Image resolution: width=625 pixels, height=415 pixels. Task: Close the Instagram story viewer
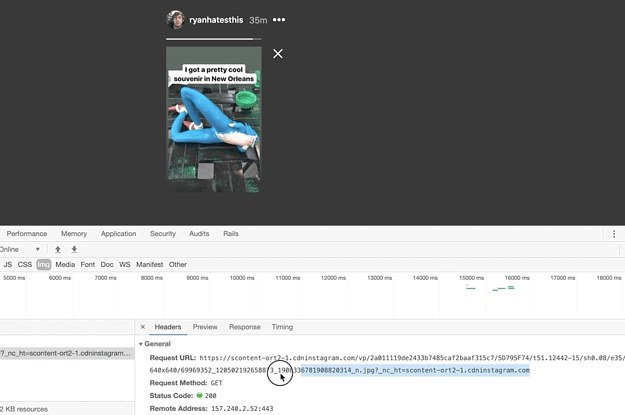click(278, 54)
